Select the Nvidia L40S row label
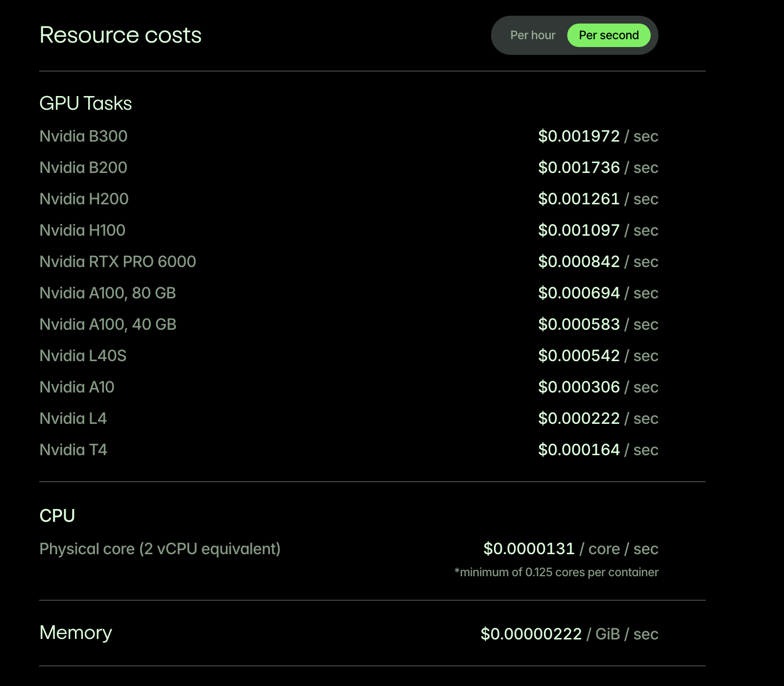This screenshot has width=784, height=686. 83,356
